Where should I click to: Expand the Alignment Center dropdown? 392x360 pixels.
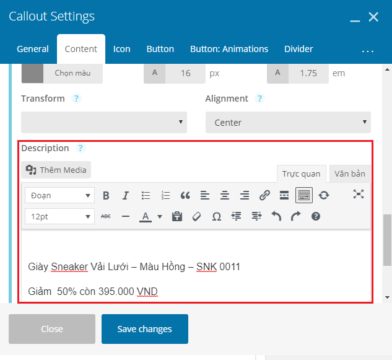click(x=288, y=122)
